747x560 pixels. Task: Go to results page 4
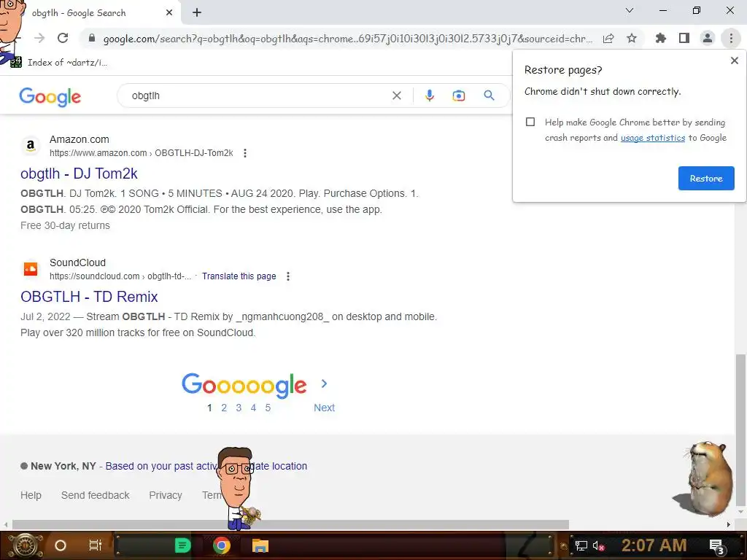click(253, 408)
